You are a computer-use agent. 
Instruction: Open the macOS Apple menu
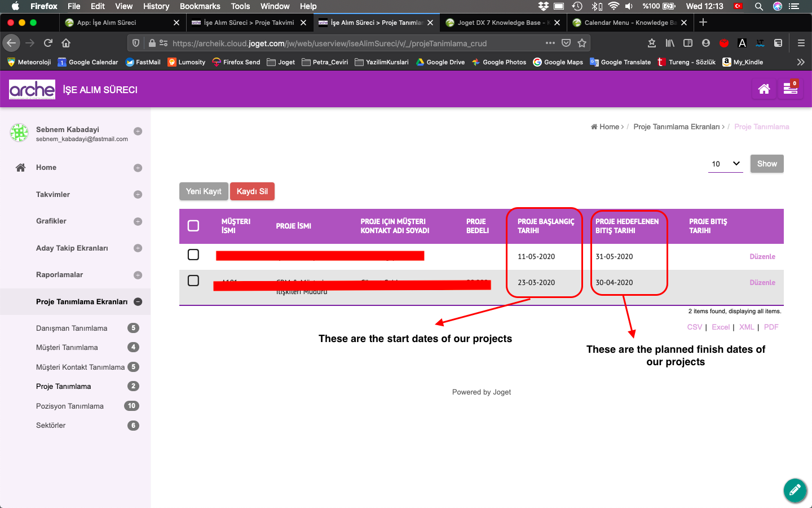pyautogui.click(x=15, y=6)
